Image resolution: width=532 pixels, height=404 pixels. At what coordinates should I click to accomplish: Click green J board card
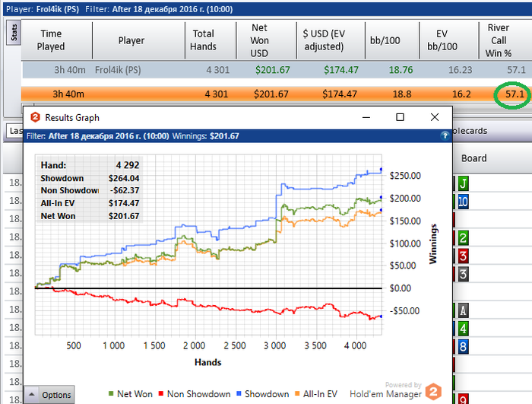(463, 183)
